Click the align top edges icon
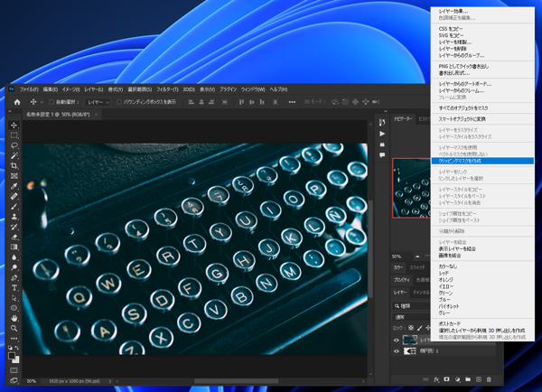 click(241, 102)
